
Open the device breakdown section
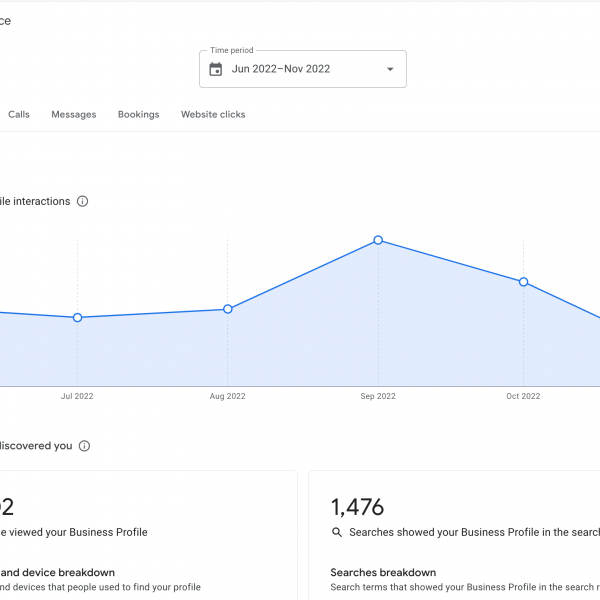click(57, 573)
